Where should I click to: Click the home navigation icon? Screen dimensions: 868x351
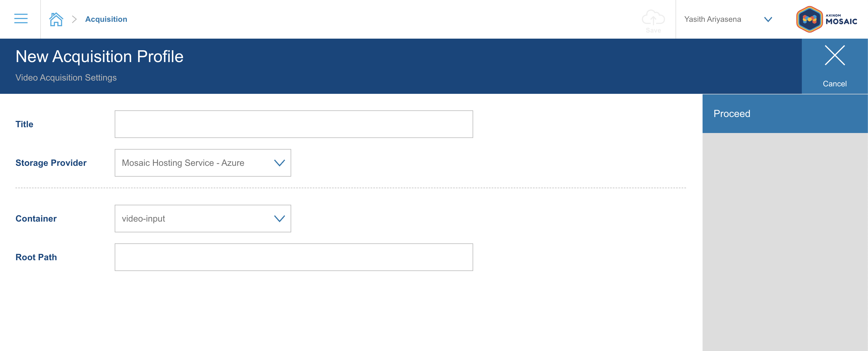[x=55, y=19]
